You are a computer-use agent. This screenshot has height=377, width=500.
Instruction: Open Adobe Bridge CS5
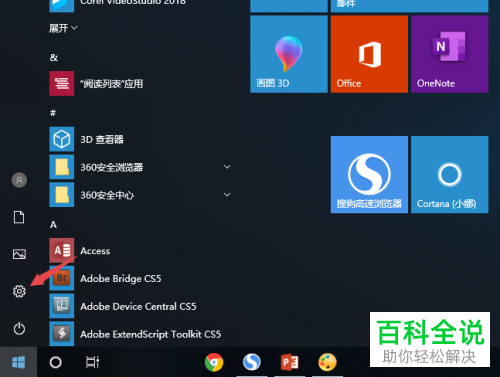click(140, 278)
